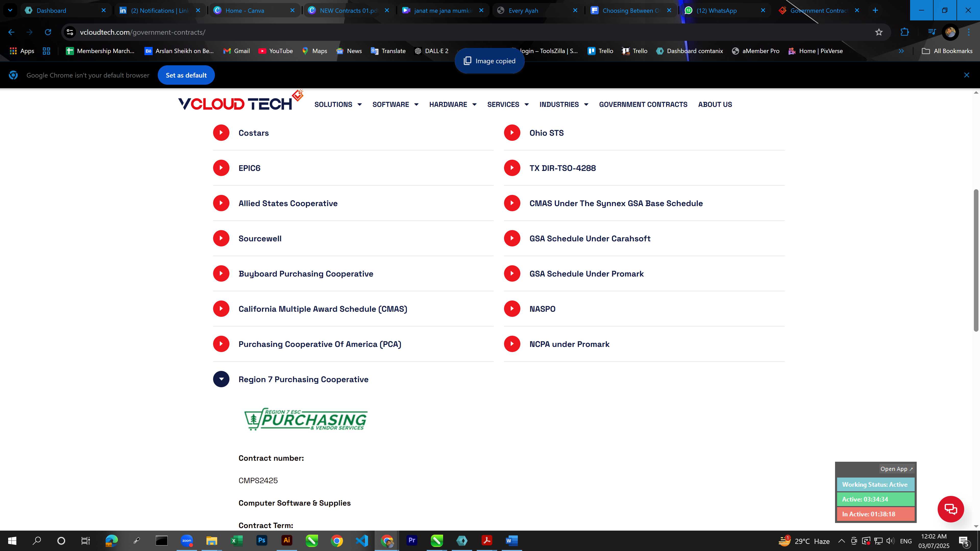The height and width of the screenshot is (551, 980).
Task: Collapse Region 7 Purchasing Cooperative section
Action: [221, 379]
